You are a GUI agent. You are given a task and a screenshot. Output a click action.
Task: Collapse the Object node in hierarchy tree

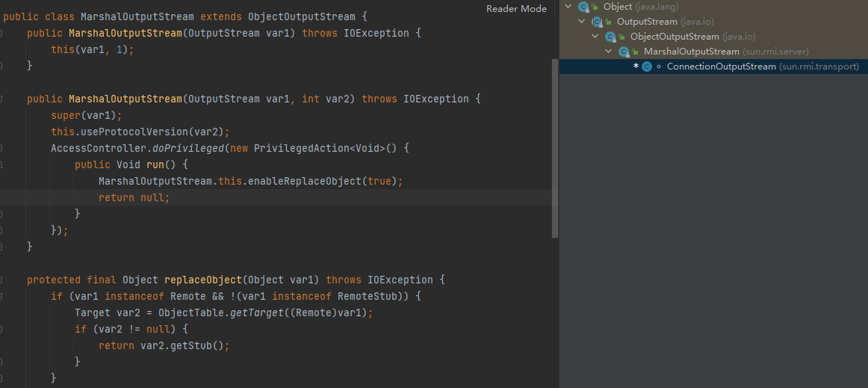[x=569, y=7]
